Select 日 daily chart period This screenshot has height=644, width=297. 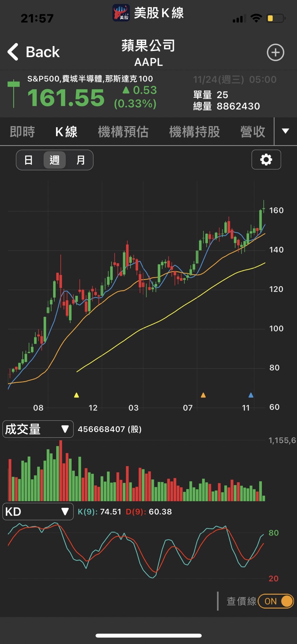(x=29, y=160)
